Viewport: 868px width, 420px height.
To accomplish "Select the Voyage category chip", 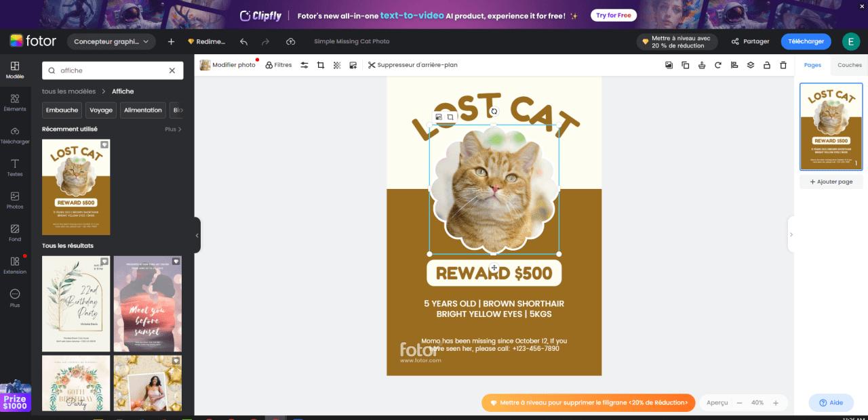I will [100, 110].
